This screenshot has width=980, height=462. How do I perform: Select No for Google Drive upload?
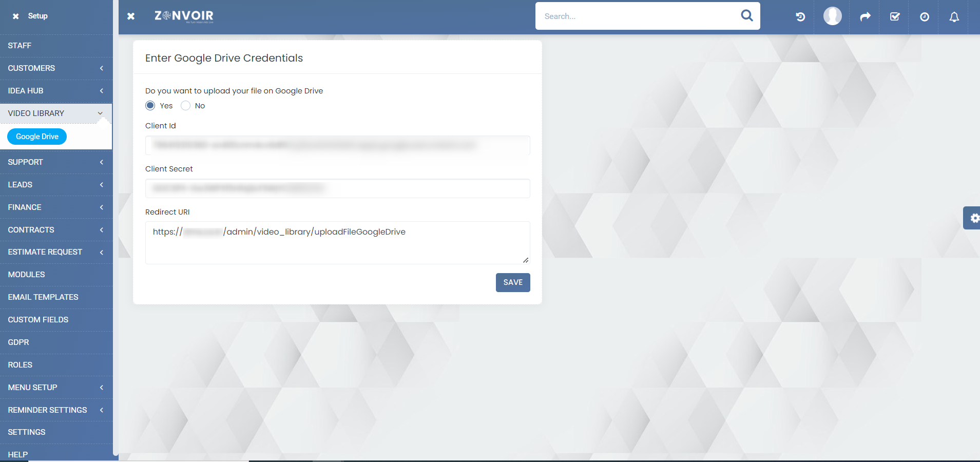(x=186, y=106)
